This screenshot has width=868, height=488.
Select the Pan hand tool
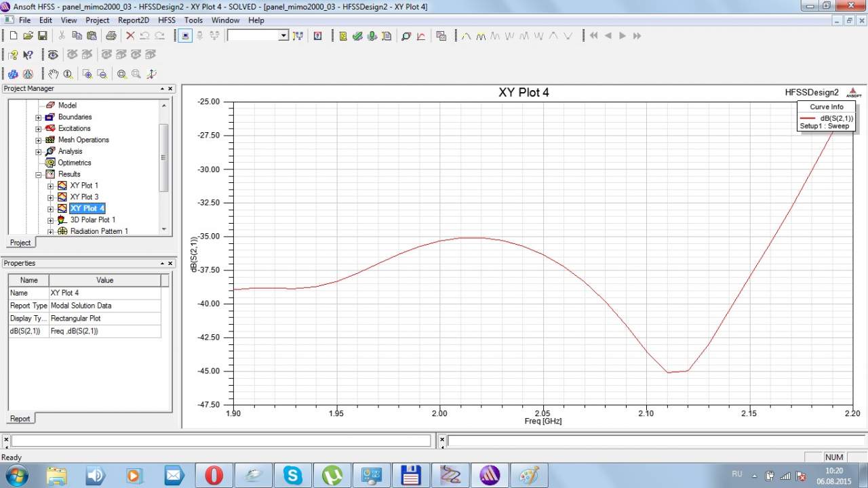[x=53, y=74]
